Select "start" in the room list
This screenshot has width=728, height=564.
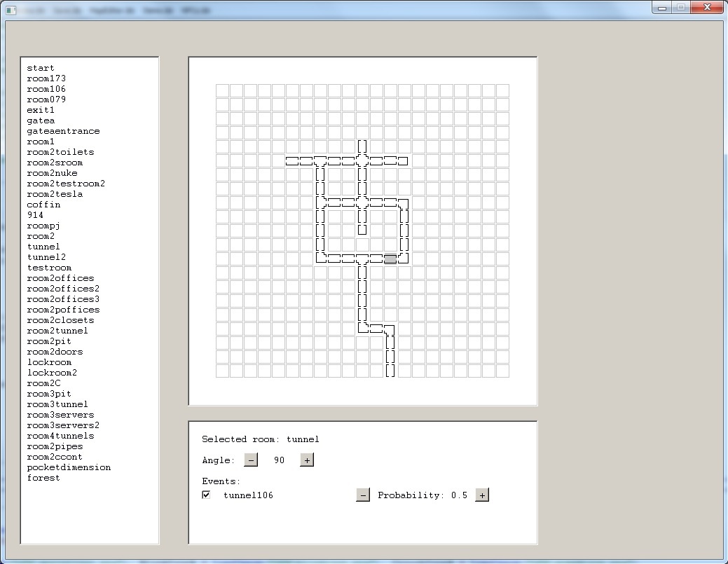click(41, 68)
